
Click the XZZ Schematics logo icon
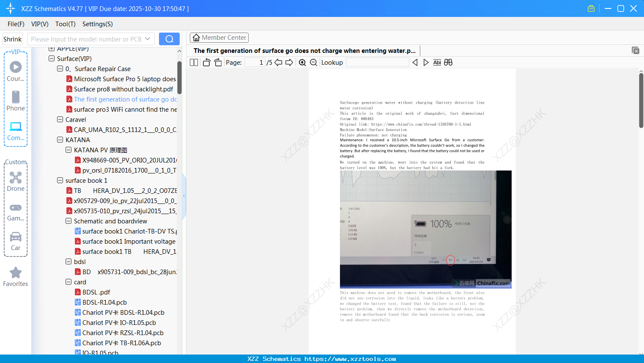[x=11, y=8]
